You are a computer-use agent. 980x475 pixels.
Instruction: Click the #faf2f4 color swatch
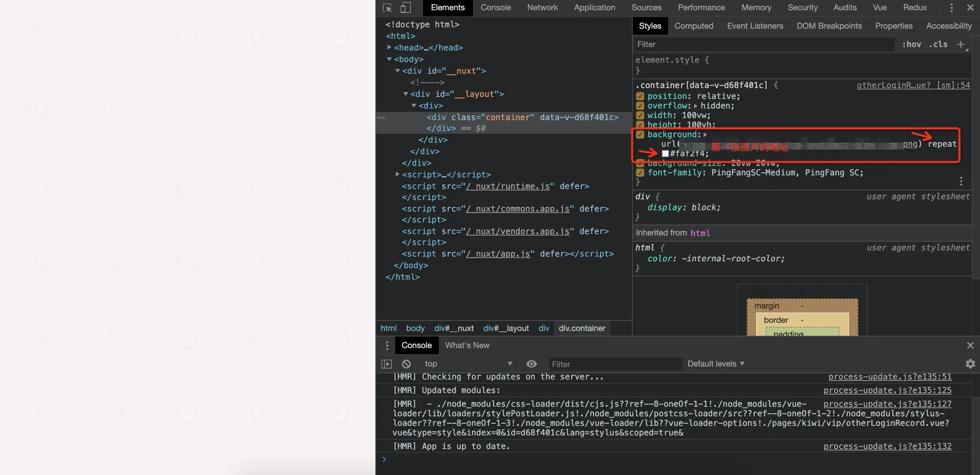click(x=665, y=154)
